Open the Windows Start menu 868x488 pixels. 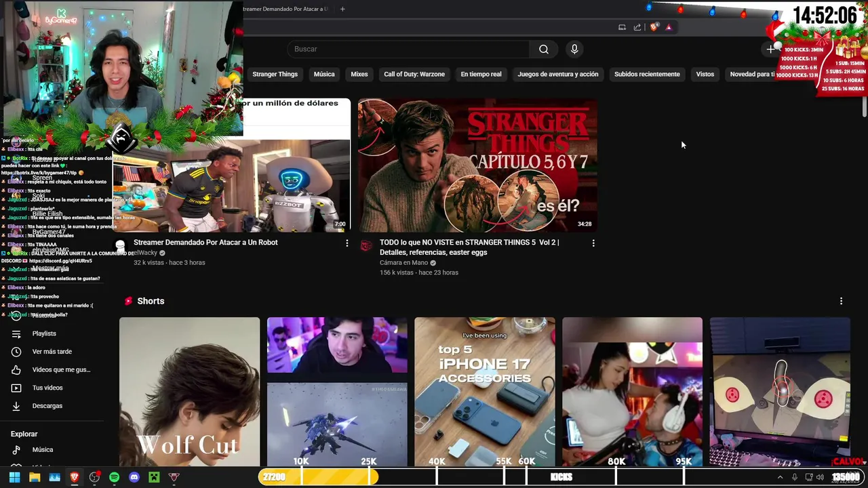coord(14,477)
